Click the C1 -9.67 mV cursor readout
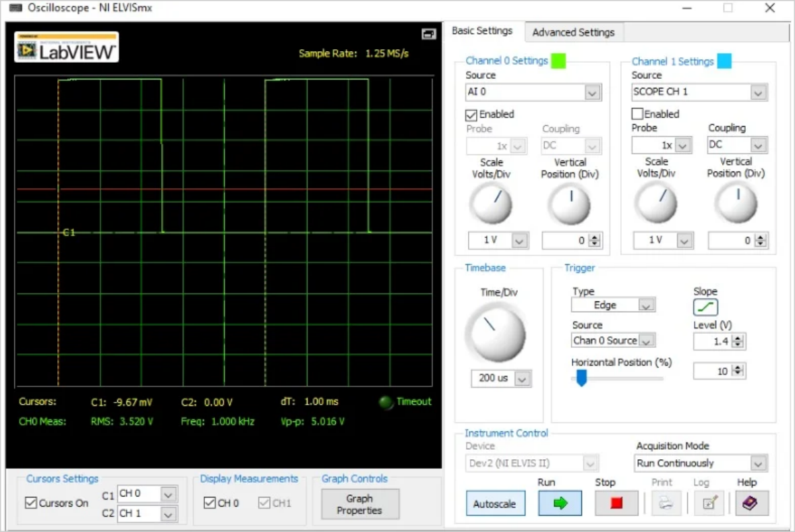The image size is (795, 532). tap(121, 402)
